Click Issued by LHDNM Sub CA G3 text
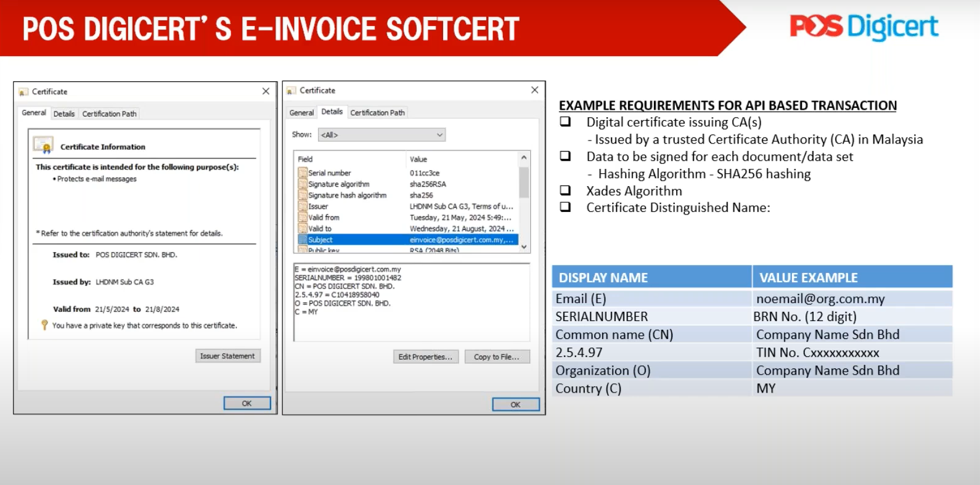 pyautogui.click(x=104, y=282)
